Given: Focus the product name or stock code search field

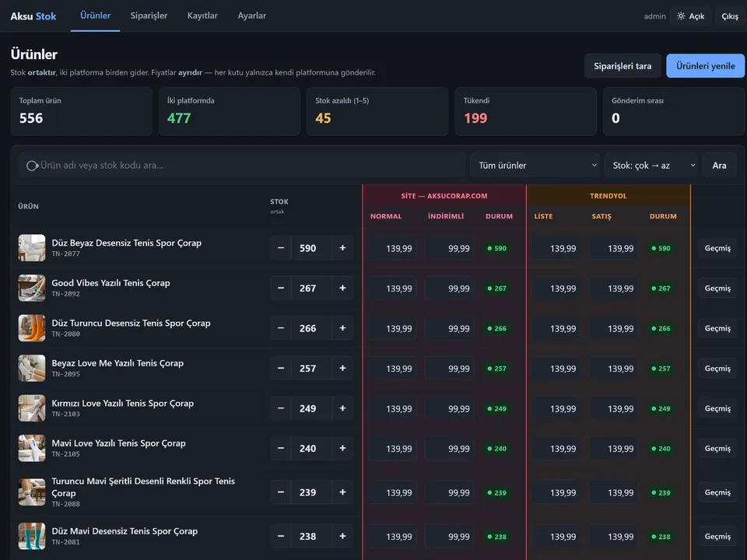Looking at the screenshot, I should [x=243, y=165].
